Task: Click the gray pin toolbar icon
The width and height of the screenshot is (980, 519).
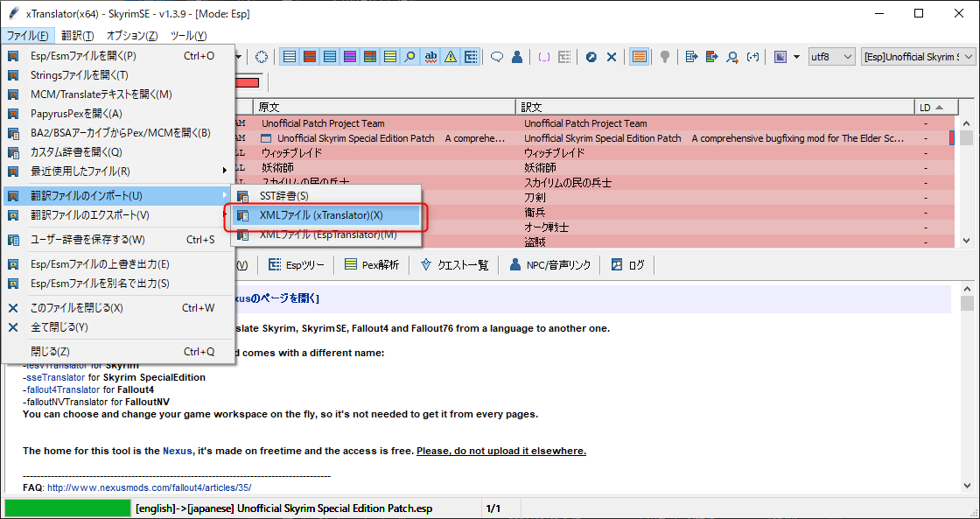Action: 666,57
